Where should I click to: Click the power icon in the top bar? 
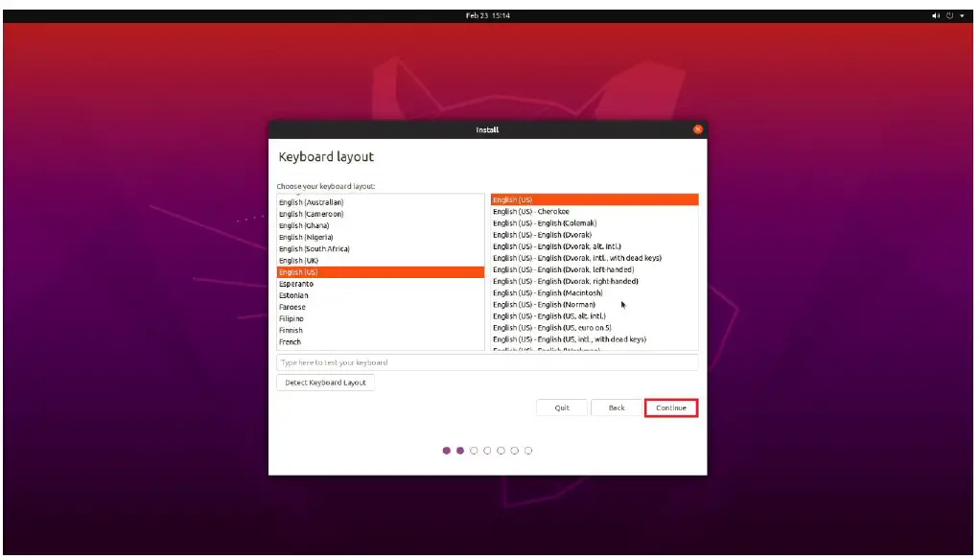(949, 15)
